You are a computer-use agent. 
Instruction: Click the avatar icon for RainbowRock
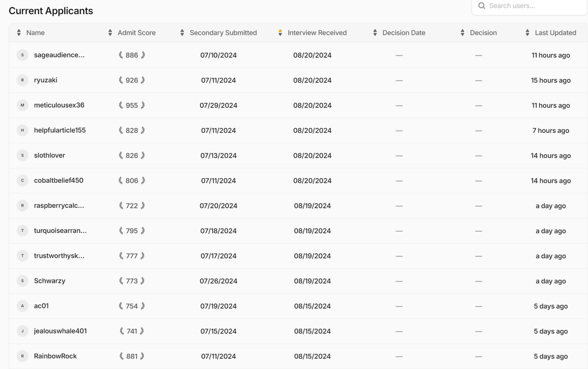point(22,356)
